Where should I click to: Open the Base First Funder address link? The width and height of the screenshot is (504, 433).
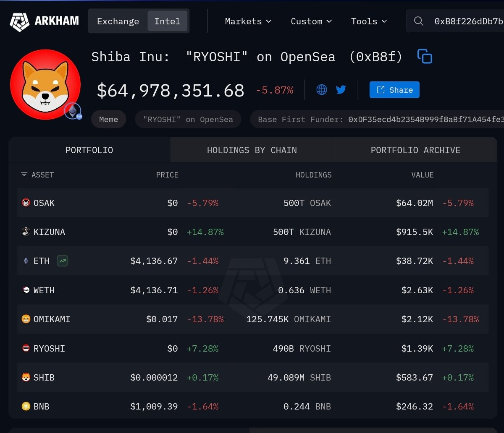[426, 119]
